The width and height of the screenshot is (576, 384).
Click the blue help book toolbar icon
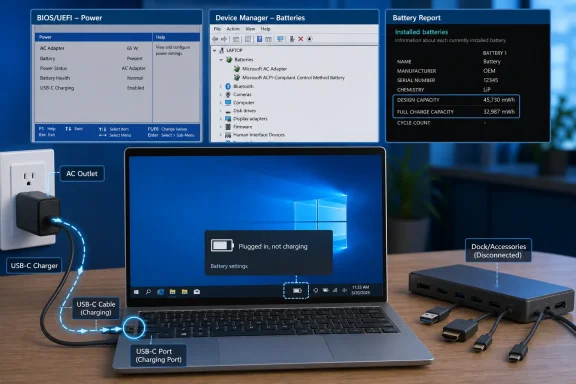coord(259,39)
